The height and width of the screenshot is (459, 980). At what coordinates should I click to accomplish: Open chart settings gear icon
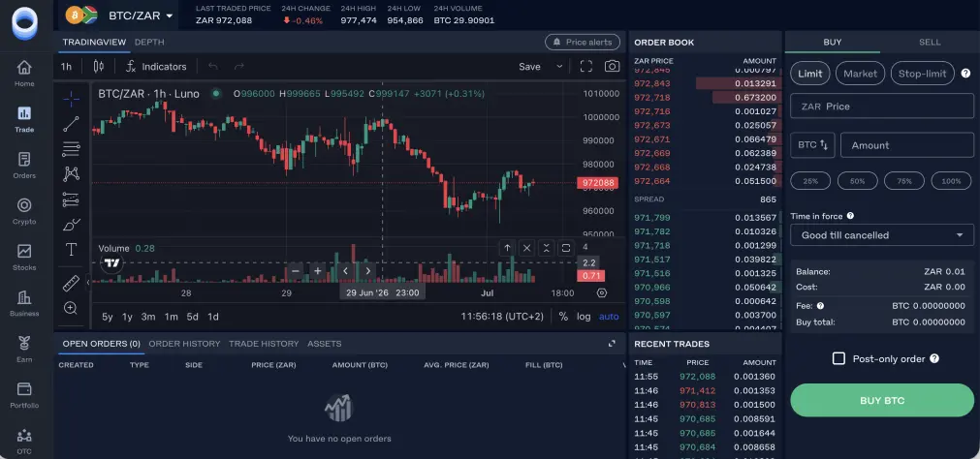pyautogui.click(x=602, y=292)
